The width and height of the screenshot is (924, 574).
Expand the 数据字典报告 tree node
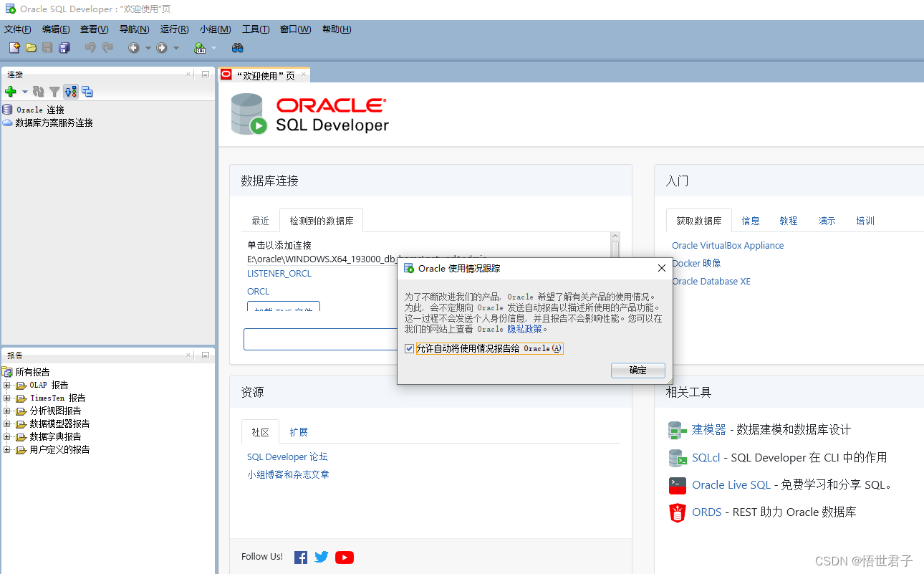pyautogui.click(x=6, y=437)
